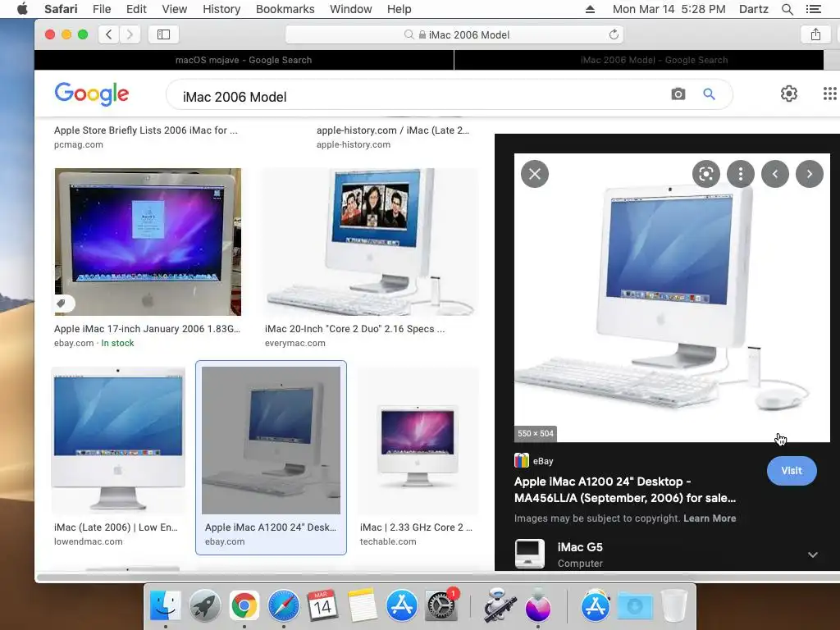
Task: Expand the iMac G5 entry
Action: [812, 555]
